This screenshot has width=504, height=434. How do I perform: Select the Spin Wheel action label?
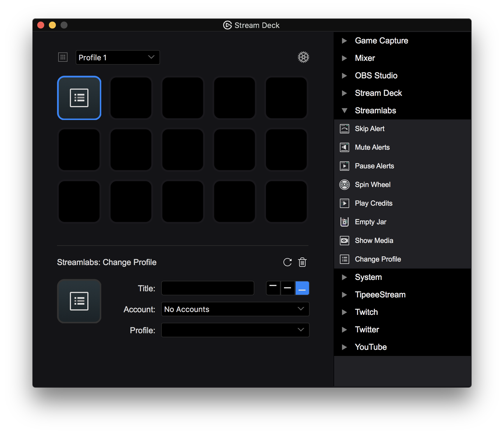373,184
